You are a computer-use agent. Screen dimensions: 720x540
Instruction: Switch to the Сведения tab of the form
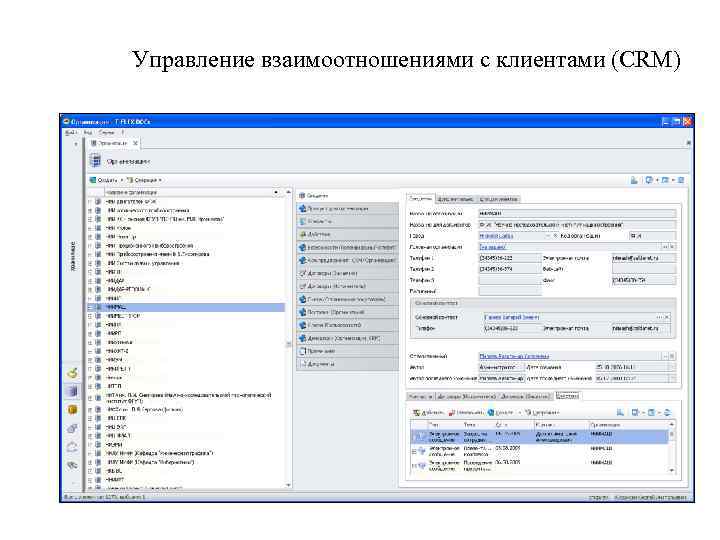[x=420, y=199]
